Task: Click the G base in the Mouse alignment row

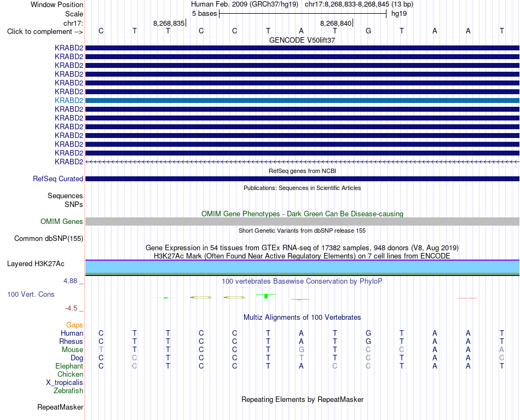Action: pyautogui.click(x=301, y=350)
